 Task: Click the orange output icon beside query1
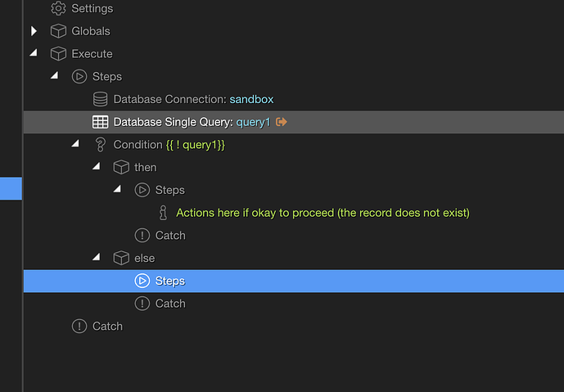(282, 122)
